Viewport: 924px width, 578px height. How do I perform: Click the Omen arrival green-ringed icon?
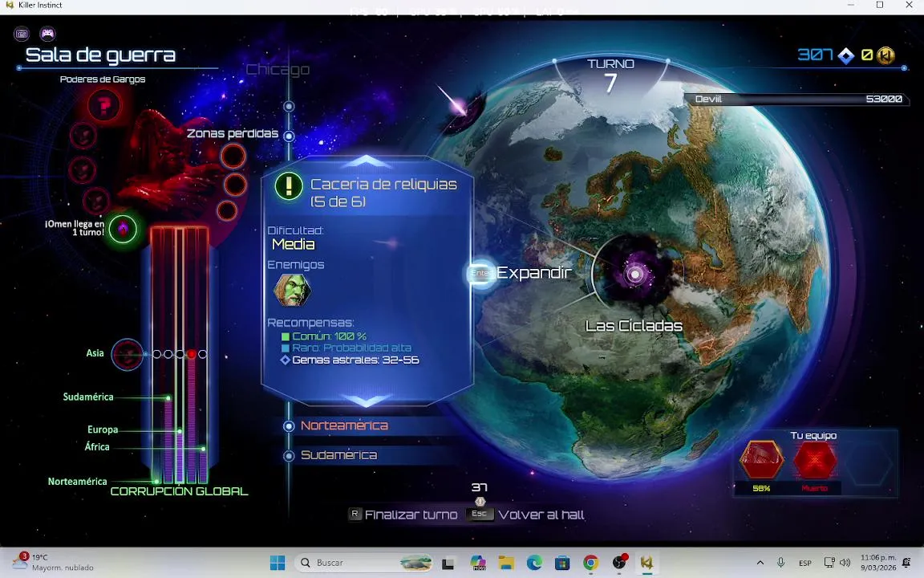[124, 229]
